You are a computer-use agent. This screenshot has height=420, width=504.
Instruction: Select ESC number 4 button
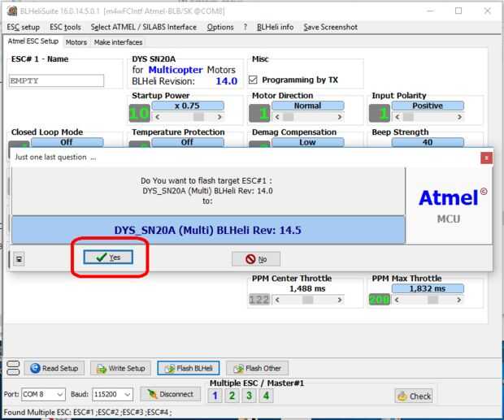266,396
